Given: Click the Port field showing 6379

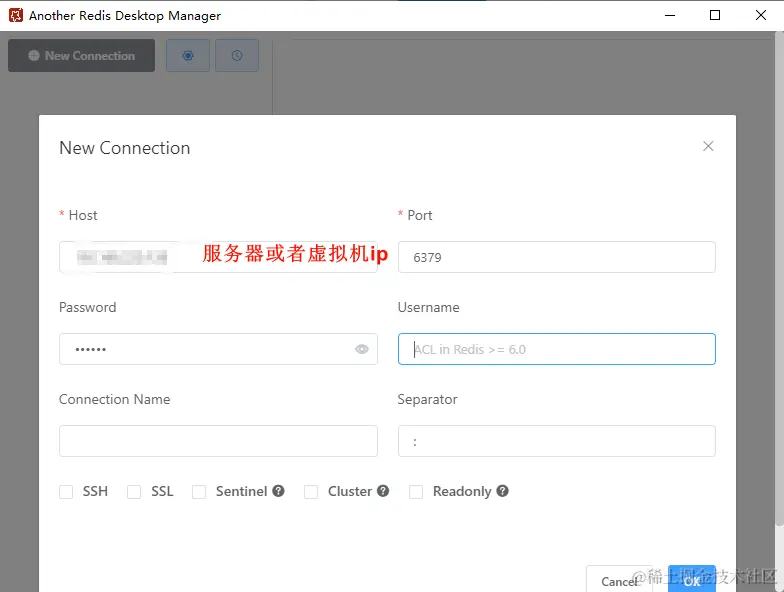Looking at the screenshot, I should click(x=556, y=257).
